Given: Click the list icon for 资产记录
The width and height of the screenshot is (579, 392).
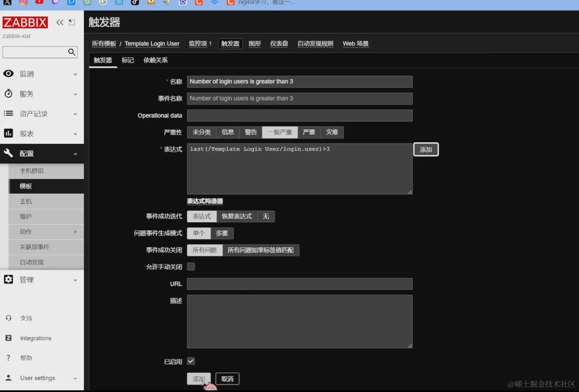Looking at the screenshot, I should pos(8,113).
